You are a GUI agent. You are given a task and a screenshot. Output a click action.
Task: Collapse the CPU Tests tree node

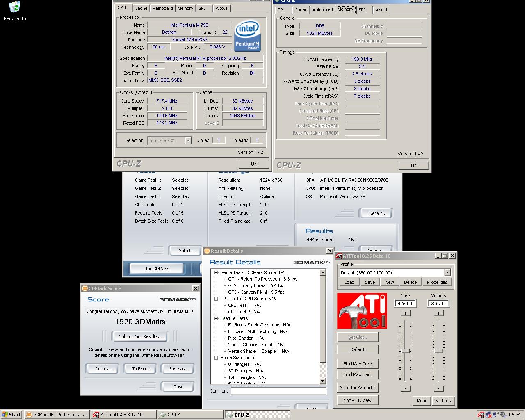[x=216, y=299]
